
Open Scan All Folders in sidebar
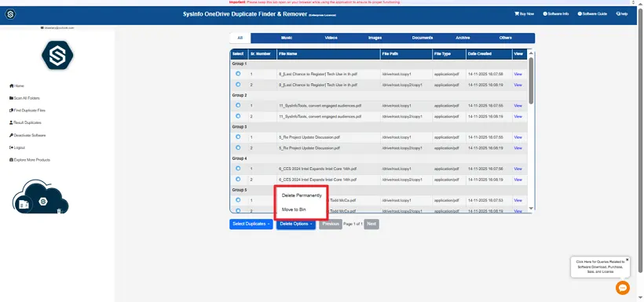click(x=24, y=99)
